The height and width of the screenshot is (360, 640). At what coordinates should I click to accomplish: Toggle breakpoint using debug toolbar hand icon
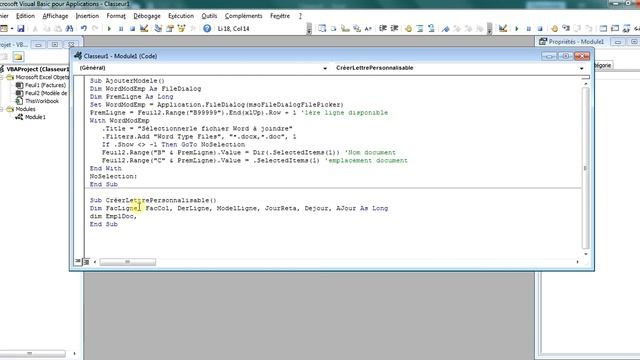[554, 29]
